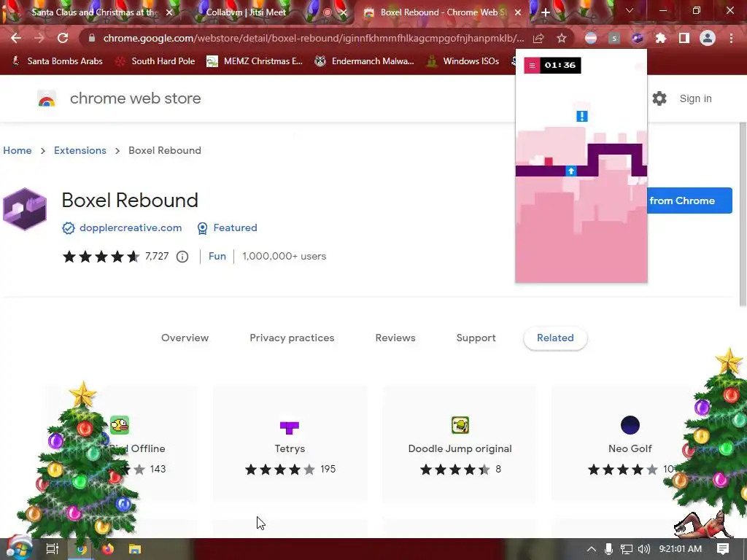This screenshot has height=560, width=747.
Task: Click the Neo Golf dark circle icon
Action: (x=630, y=425)
